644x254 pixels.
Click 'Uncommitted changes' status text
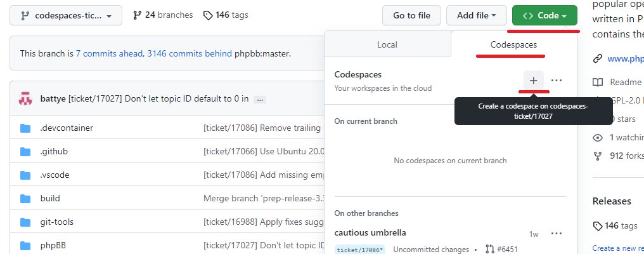pos(431,250)
